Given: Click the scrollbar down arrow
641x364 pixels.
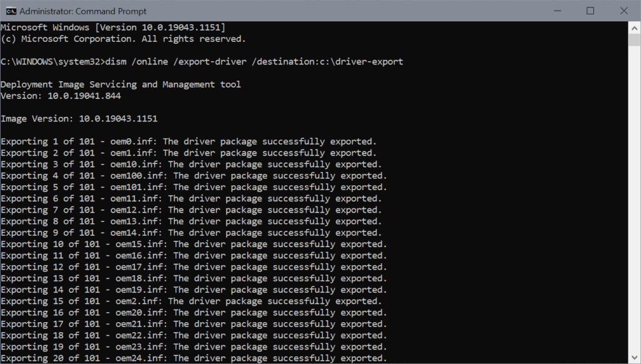Looking at the screenshot, I should tap(634, 358).
